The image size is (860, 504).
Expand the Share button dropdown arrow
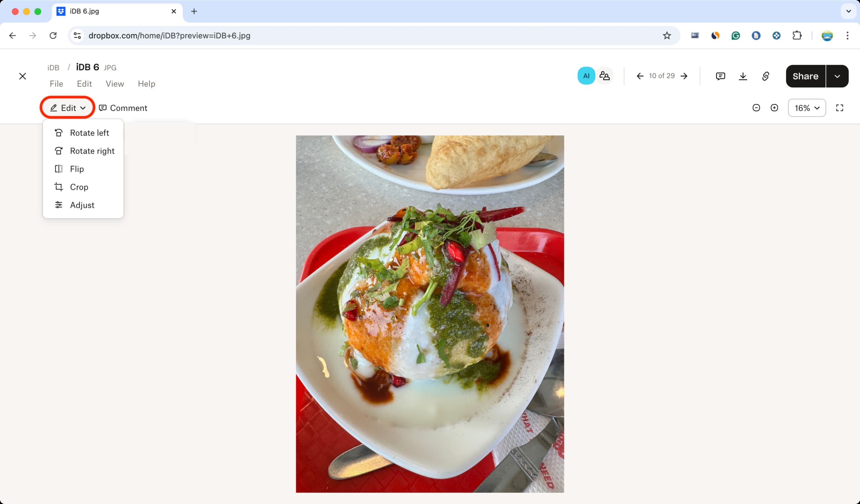click(838, 76)
